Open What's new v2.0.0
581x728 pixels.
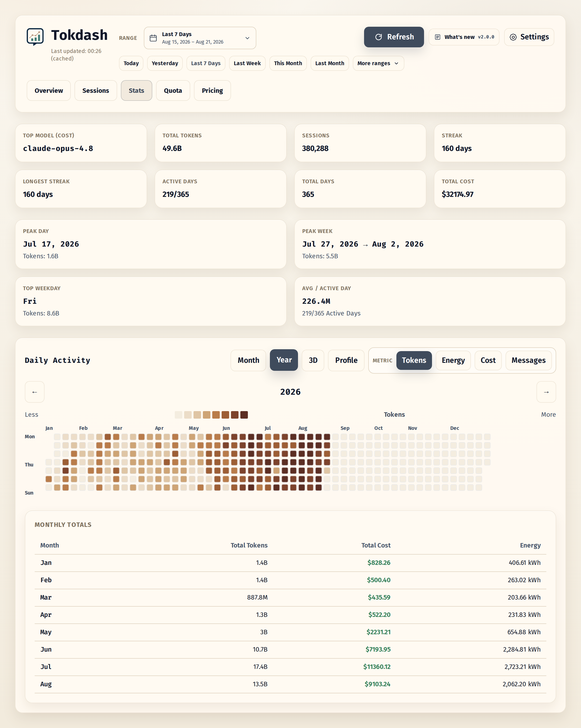464,37
